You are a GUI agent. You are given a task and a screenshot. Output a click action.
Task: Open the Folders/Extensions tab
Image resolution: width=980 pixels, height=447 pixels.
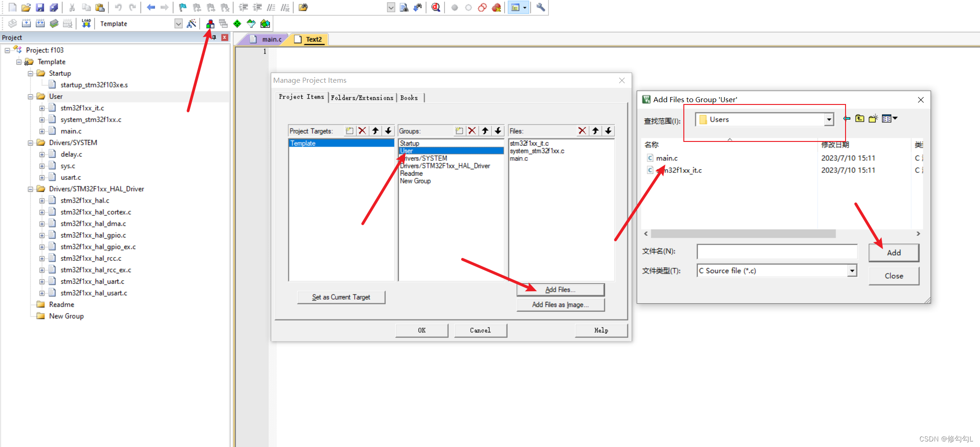[362, 98]
